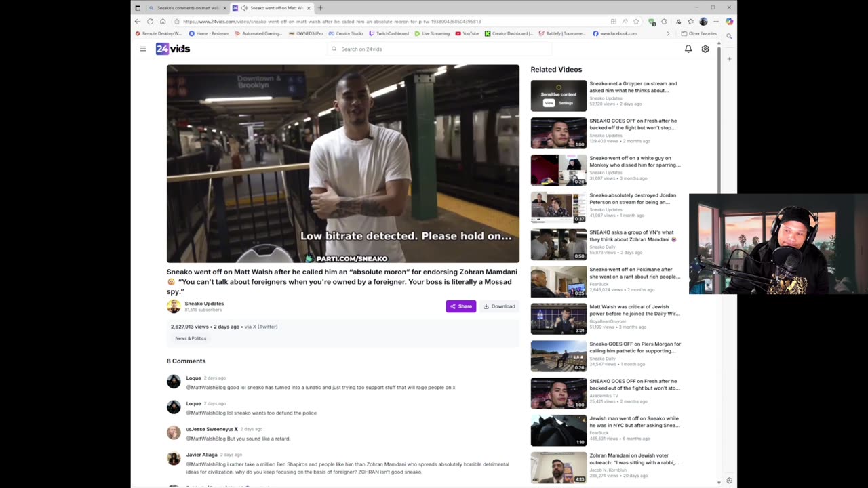Image resolution: width=868 pixels, height=488 pixels.
Task: Open the Home - Restream bookmark
Action: point(209,33)
